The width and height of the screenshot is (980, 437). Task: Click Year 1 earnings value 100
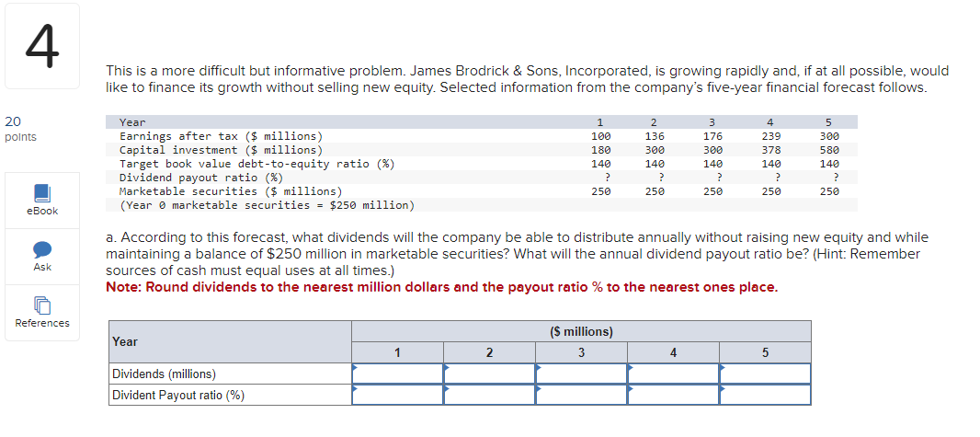(600, 136)
